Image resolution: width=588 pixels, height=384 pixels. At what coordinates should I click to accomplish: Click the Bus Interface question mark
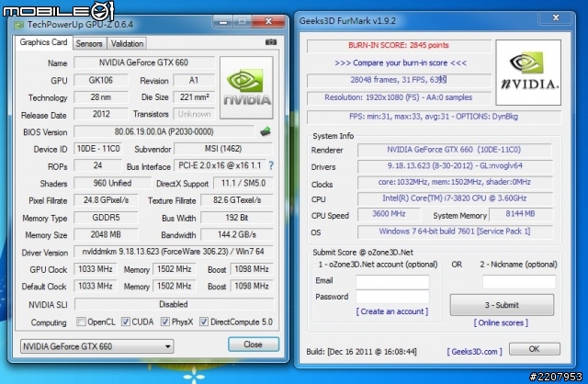[271, 165]
